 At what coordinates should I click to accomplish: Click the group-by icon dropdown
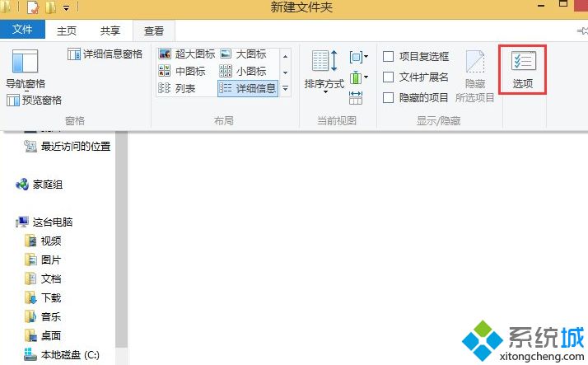click(358, 57)
